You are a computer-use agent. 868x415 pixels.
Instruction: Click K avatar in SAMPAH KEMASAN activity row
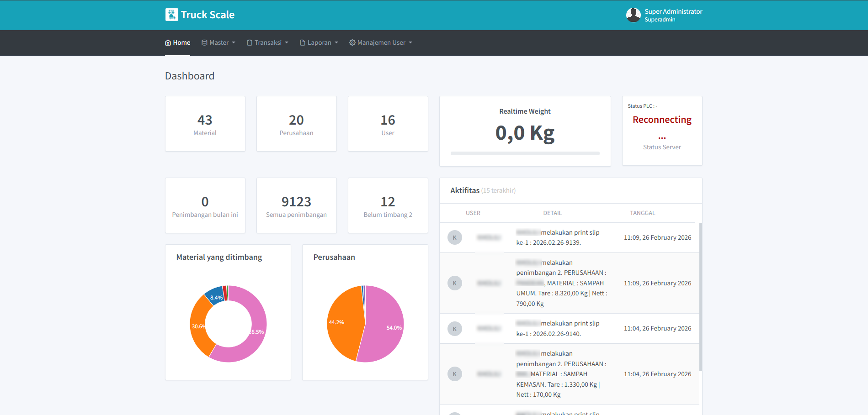coord(454,374)
